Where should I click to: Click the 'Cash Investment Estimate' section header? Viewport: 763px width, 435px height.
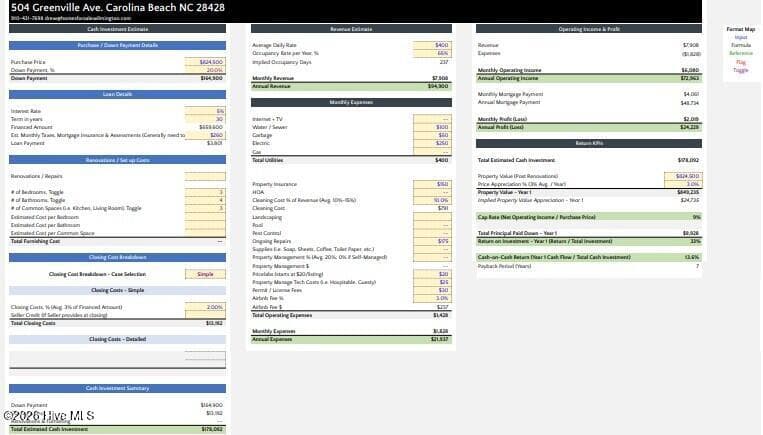[x=117, y=29]
